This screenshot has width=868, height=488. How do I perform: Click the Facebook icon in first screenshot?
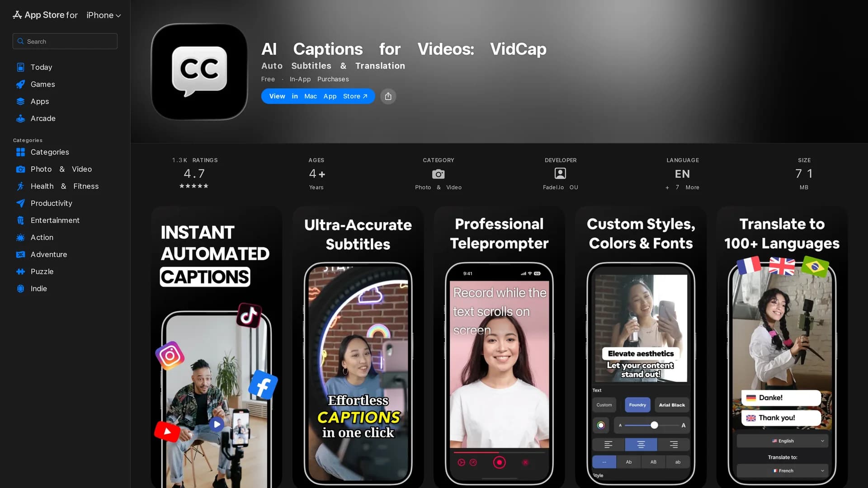263,385
